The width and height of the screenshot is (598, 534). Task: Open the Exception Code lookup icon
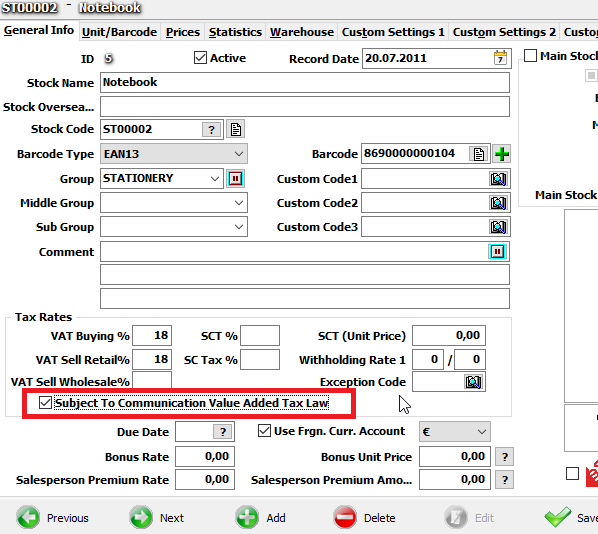pos(473,382)
